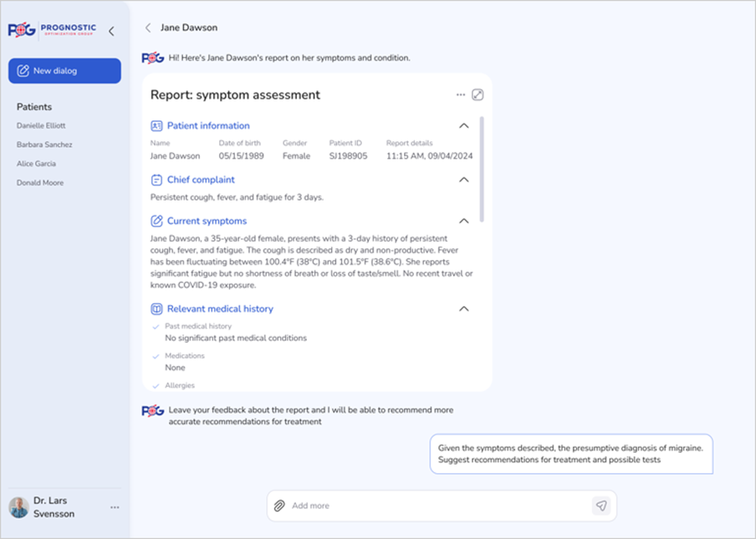756x539 pixels.
Task: Start a New dialog
Action: tap(64, 71)
